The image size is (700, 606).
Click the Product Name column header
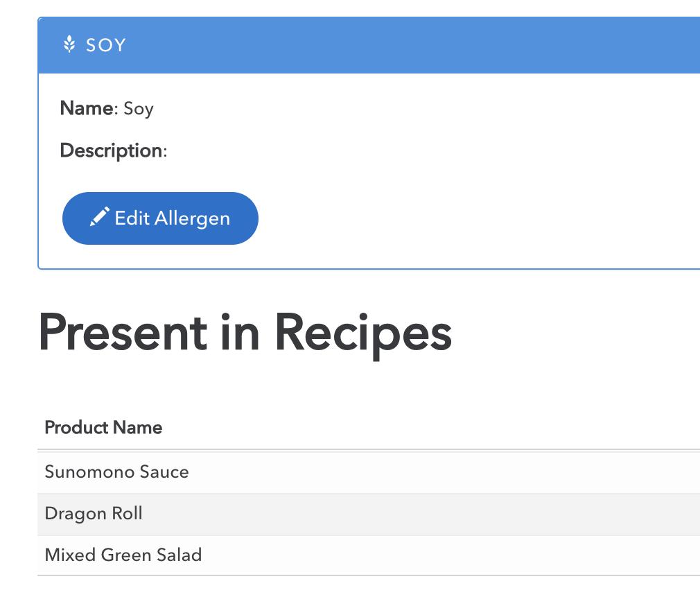103,427
